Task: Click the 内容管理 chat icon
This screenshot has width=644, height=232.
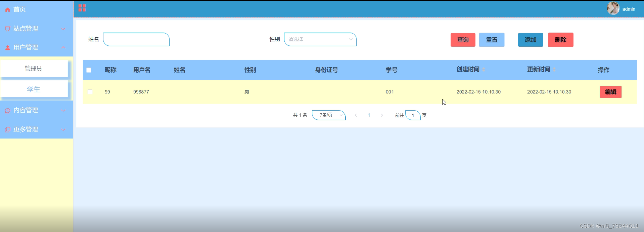Action: click(7, 111)
